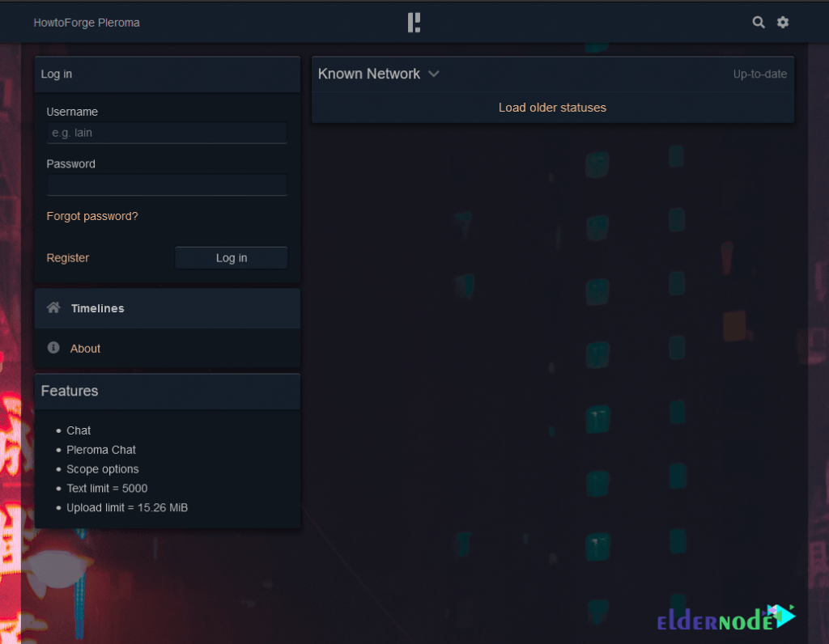Load older statuses in the timeline
Viewport: 829px width, 644px height.
point(552,108)
